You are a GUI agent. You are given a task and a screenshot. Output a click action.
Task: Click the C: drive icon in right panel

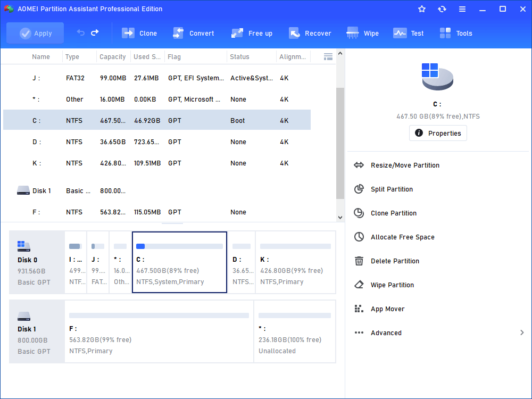437,76
